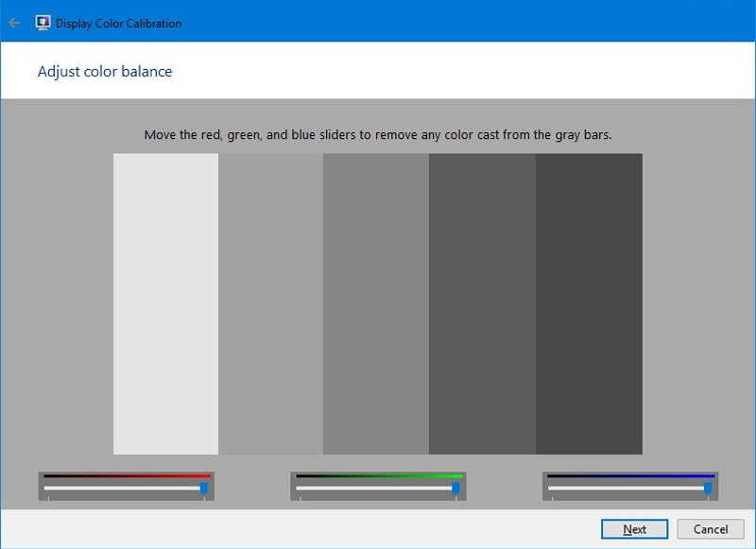Click the fourth dark gray bar
This screenshot has width=756, height=549.
pyautogui.click(x=482, y=303)
